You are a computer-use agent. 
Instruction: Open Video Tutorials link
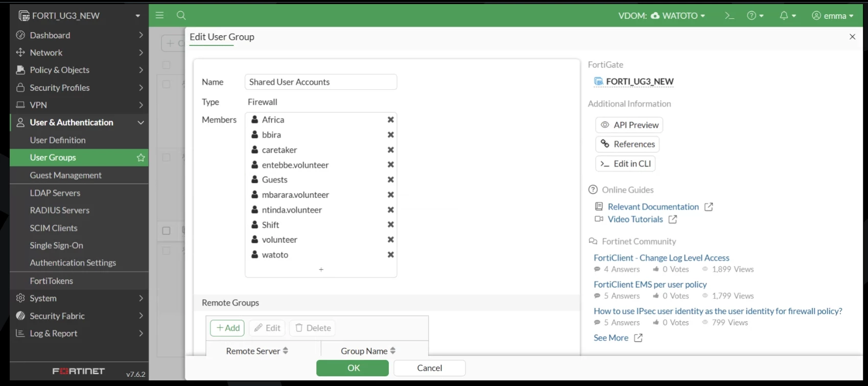(x=636, y=220)
